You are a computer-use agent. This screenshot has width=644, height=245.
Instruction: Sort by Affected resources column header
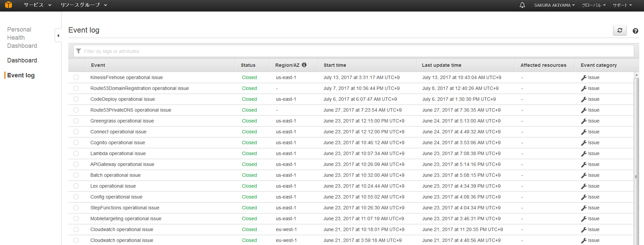point(543,65)
